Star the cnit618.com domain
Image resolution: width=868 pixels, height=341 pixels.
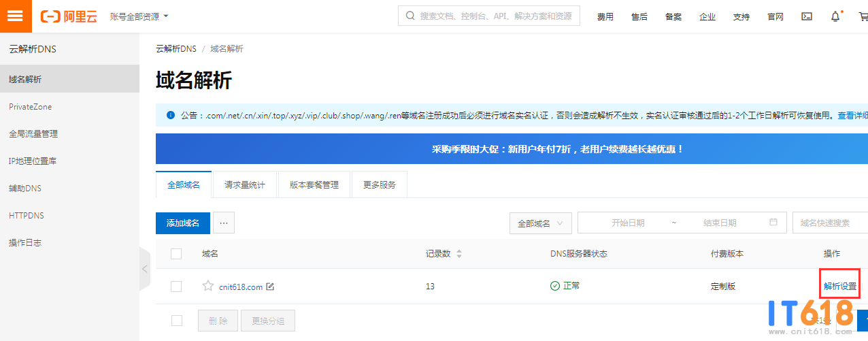coord(208,286)
